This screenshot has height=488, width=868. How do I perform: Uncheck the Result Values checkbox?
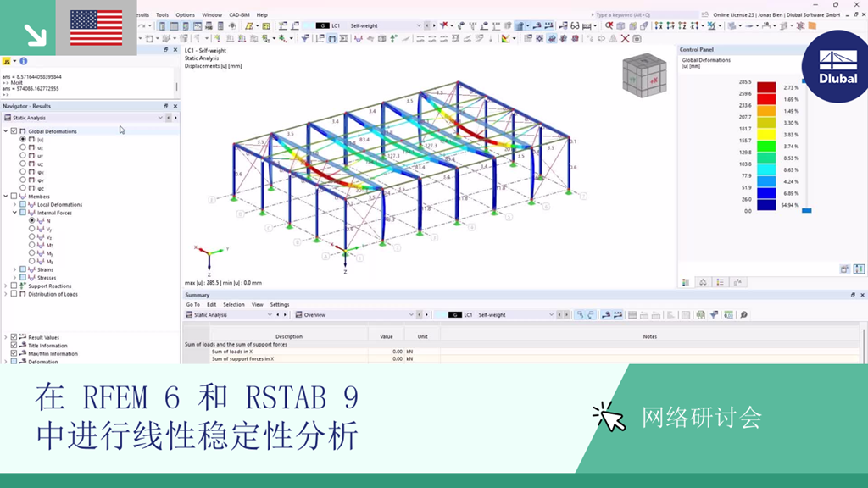(x=14, y=337)
